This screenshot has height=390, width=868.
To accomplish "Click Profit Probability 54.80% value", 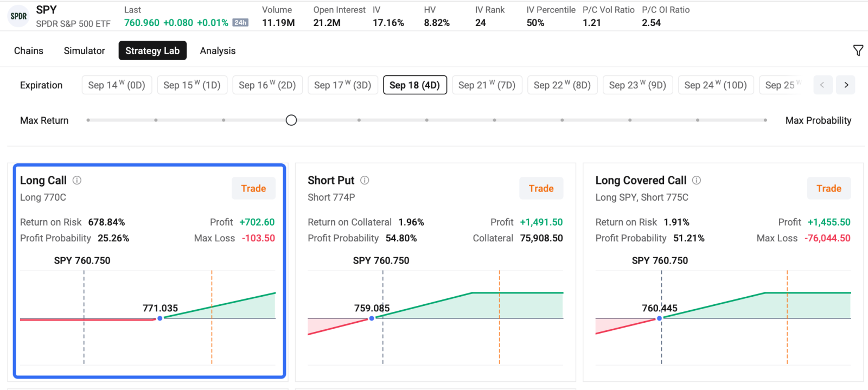I will [401, 238].
